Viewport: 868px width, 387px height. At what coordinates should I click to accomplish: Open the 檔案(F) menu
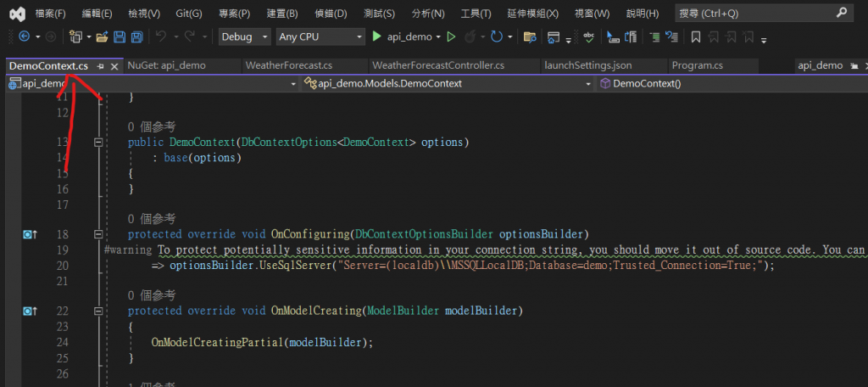pos(50,14)
